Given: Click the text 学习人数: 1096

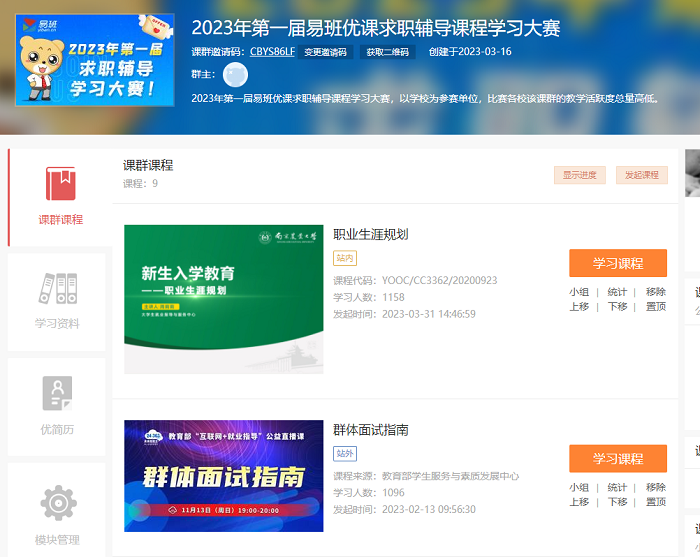Looking at the screenshot, I should pyautogui.click(x=369, y=493).
